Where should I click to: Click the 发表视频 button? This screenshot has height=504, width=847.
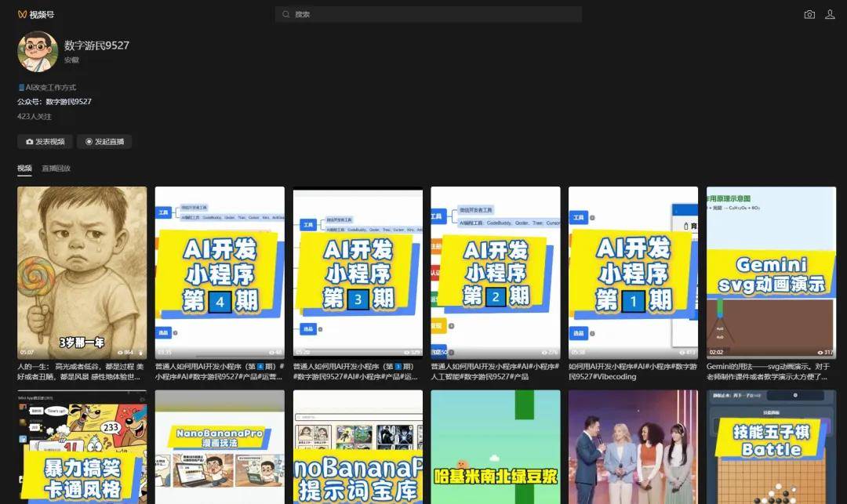pyautogui.click(x=45, y=142)
